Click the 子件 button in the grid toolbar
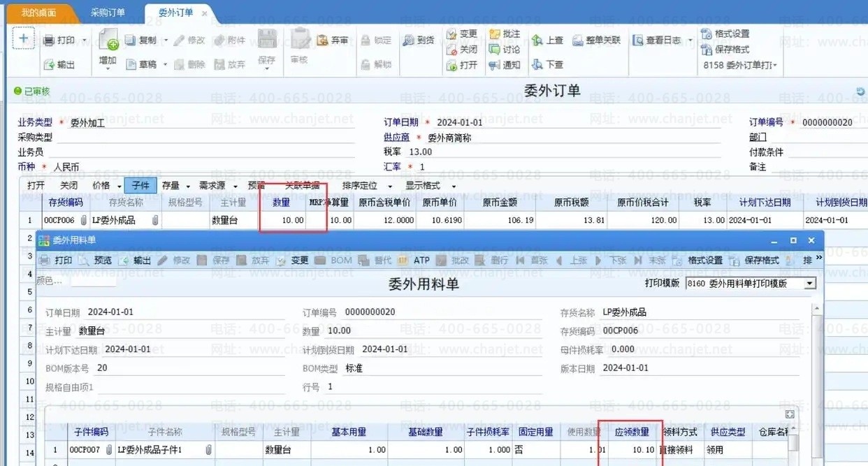868x466 pixels. tap(140, 185)
